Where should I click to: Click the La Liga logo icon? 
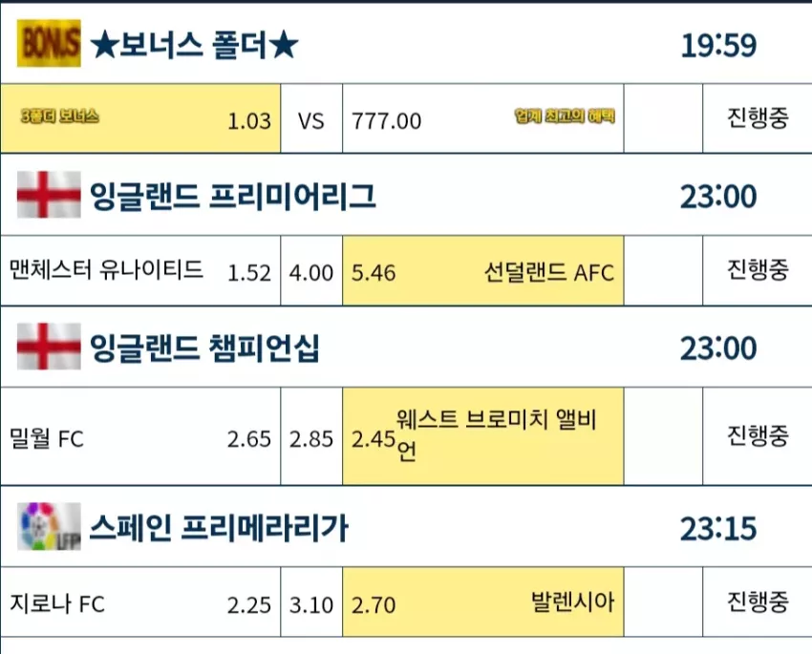(x=49, y=526)
